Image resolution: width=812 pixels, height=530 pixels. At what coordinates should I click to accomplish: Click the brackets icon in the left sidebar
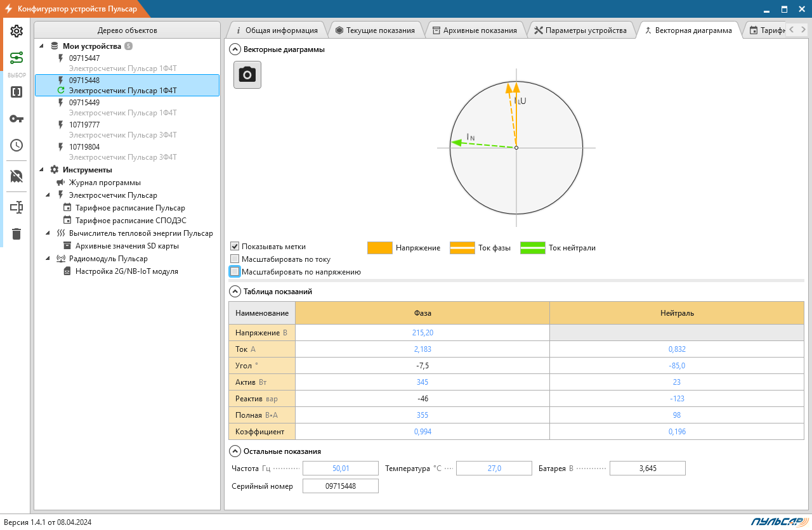pos(16,92)
